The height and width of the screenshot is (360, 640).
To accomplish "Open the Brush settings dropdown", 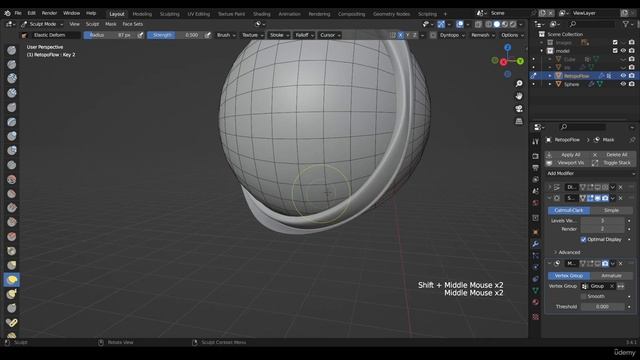I will 226,35.
